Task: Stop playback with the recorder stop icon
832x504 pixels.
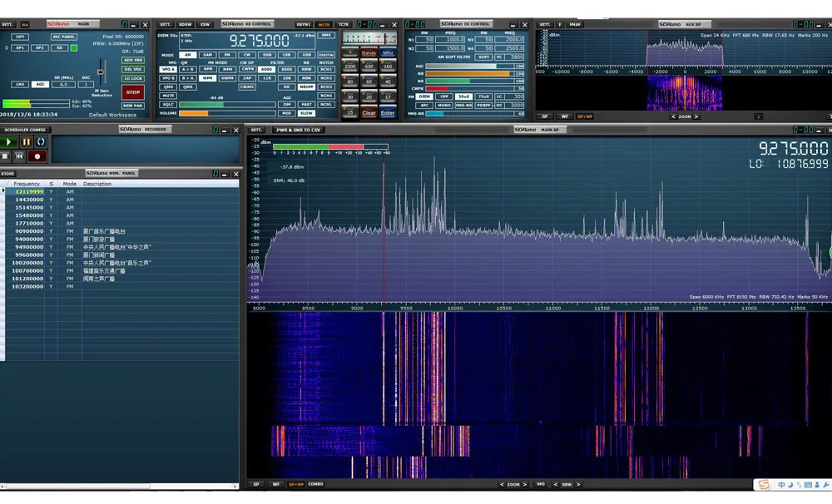Action: [6, 156]
